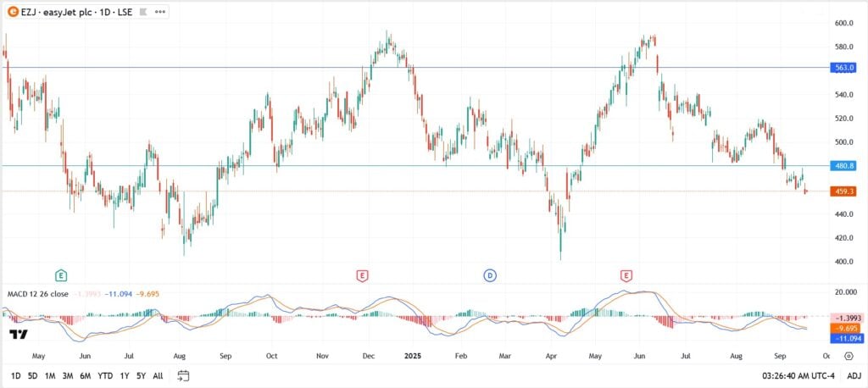Toggle the ADJ adjusted data button
This screenshot has height=388, width=868.
[854, 376]
